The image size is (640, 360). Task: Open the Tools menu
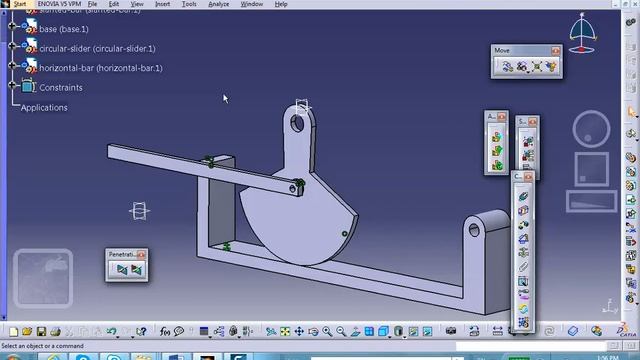tap(189, 4)
